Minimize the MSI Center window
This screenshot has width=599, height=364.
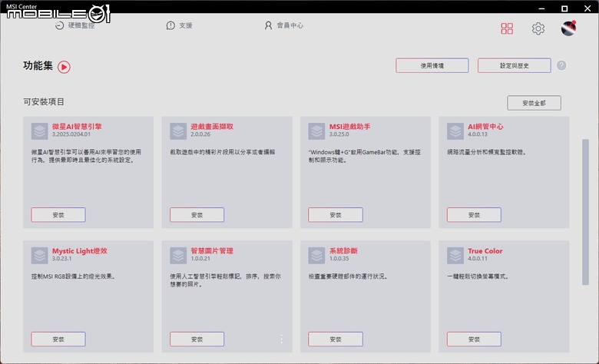pos(541,8)
